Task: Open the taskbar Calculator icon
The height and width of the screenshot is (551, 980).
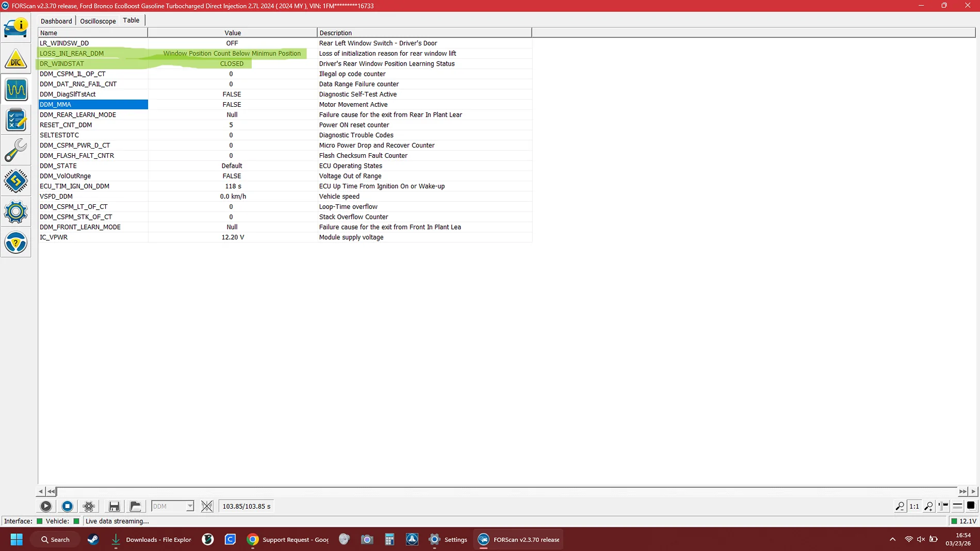Action: tap(389, 540)
